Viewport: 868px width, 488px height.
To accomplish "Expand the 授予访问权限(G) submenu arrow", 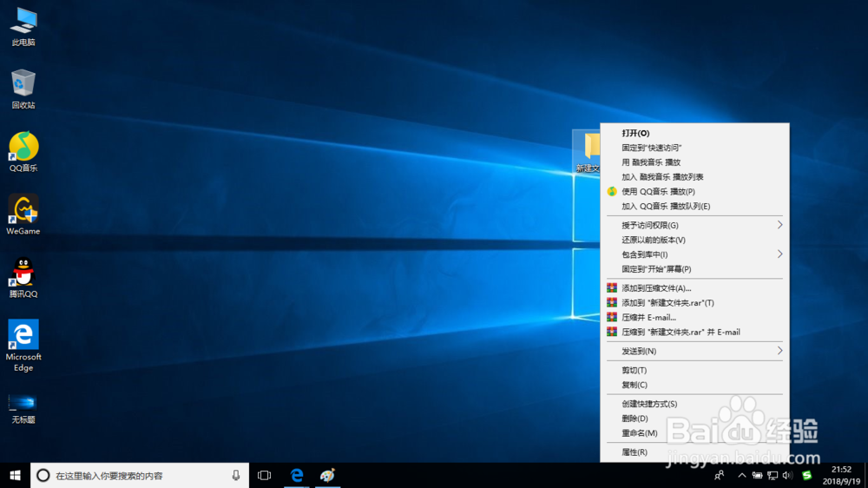I will (779, 225).
